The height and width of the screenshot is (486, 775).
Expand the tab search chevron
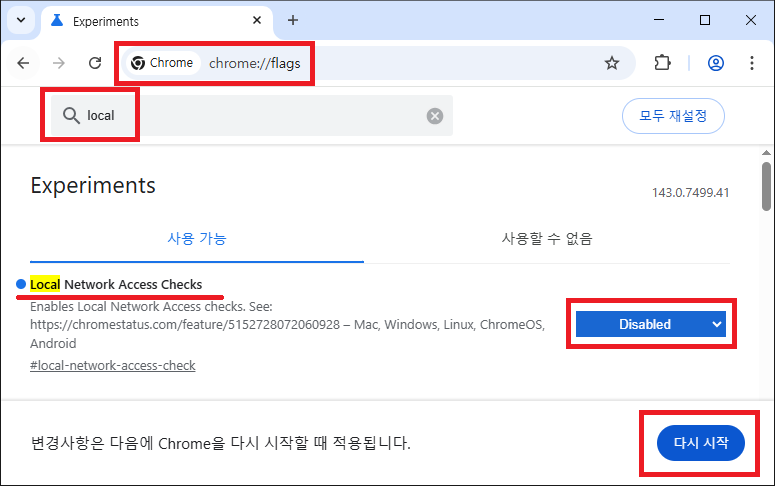[x=21, y=20]
